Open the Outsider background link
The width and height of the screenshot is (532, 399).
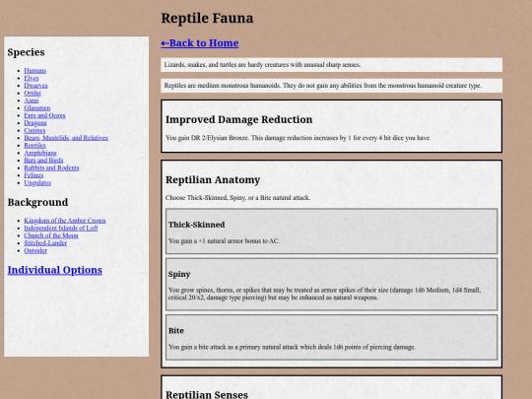coord(35,250)
